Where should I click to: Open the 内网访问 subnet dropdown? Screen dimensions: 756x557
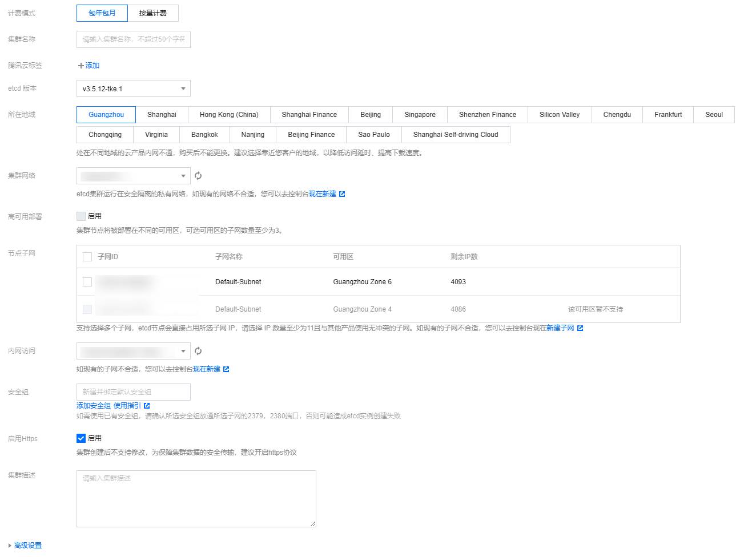point(134,351)
